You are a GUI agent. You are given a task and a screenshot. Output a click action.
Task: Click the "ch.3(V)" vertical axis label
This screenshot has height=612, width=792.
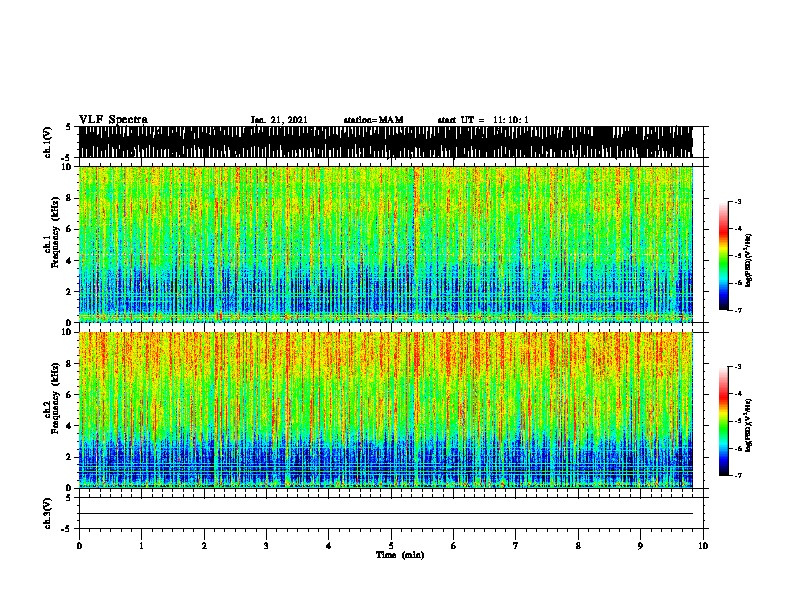48,513
